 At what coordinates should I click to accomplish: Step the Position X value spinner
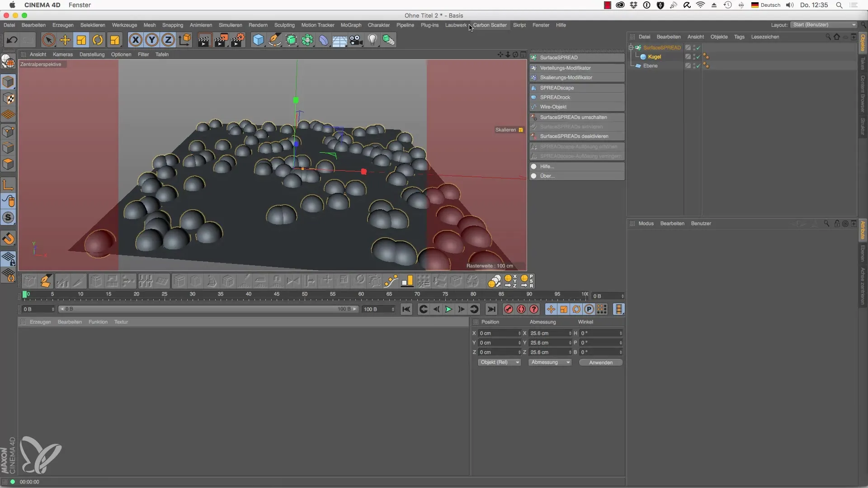pos(519,333)
